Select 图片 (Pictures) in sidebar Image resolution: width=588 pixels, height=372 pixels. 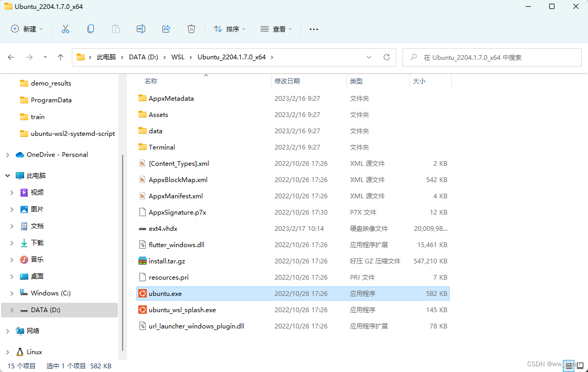tap(37, 209)
